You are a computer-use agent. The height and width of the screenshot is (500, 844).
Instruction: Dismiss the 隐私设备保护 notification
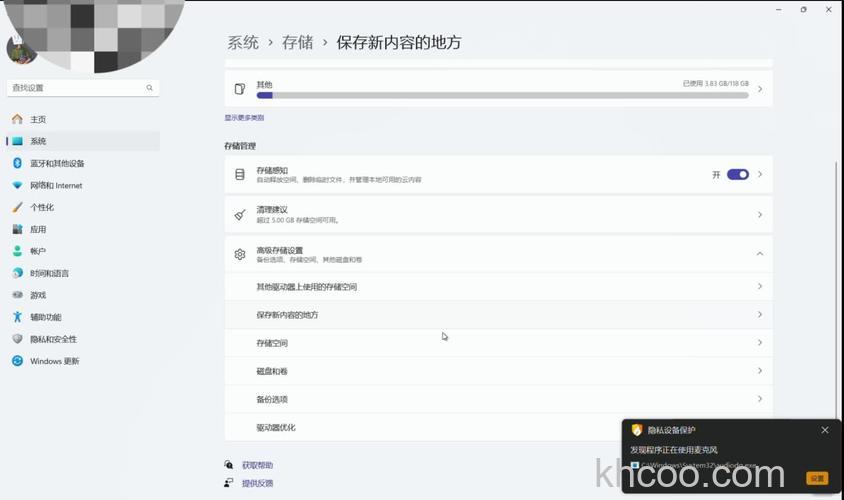point(825,430)
